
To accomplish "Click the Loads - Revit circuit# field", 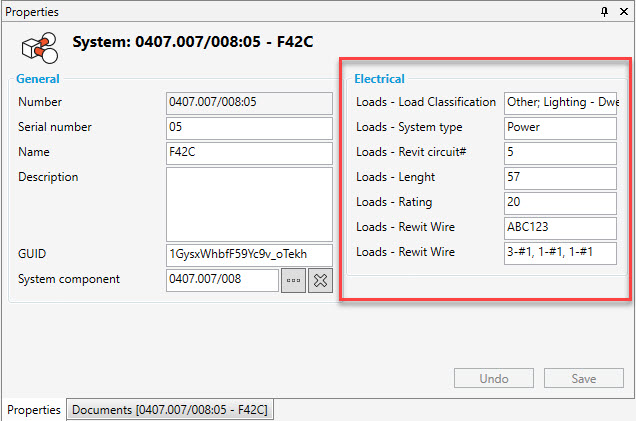I will click(560, 153).
